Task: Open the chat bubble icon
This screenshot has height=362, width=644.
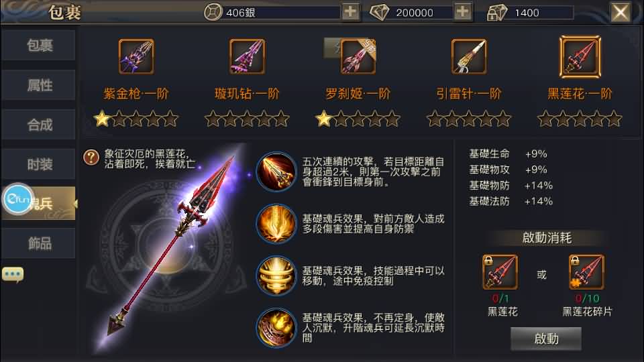Action: pyautogui.click(x=13, y=274)
